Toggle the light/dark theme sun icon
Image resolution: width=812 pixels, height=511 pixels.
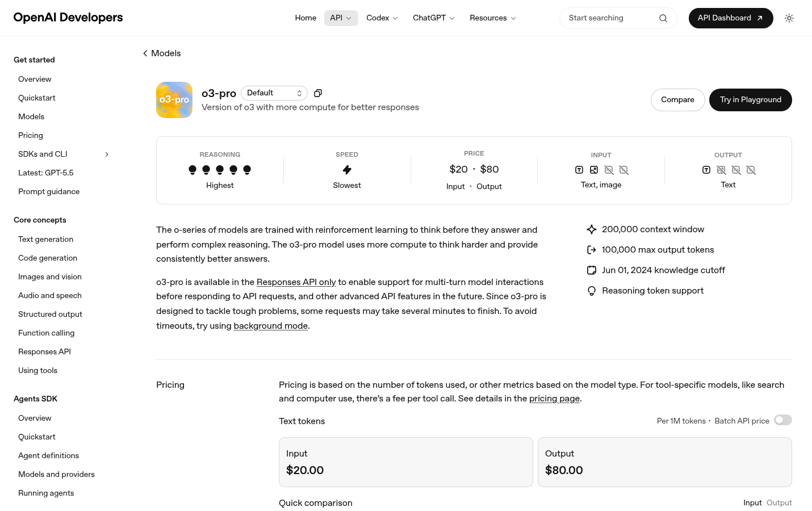click(789, 18)
